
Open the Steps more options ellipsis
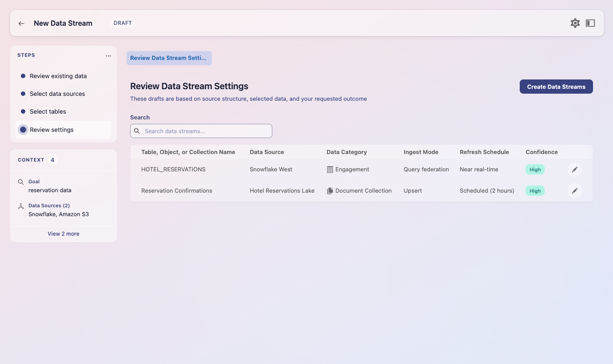tap(108, 55)
